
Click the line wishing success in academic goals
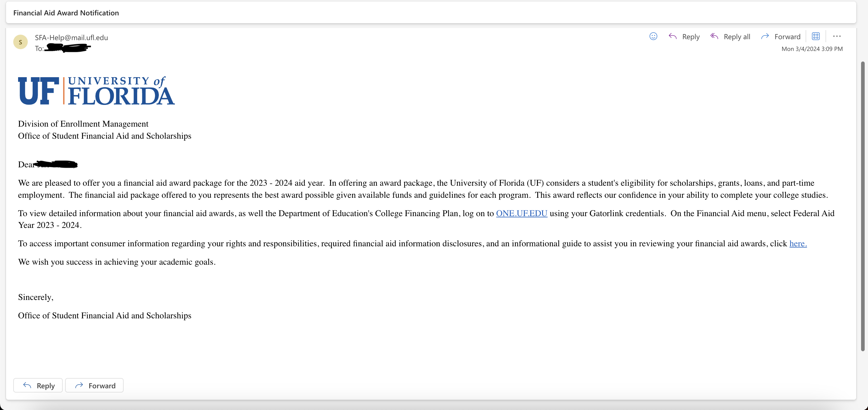pyautogui.click(x=117, y=262)
